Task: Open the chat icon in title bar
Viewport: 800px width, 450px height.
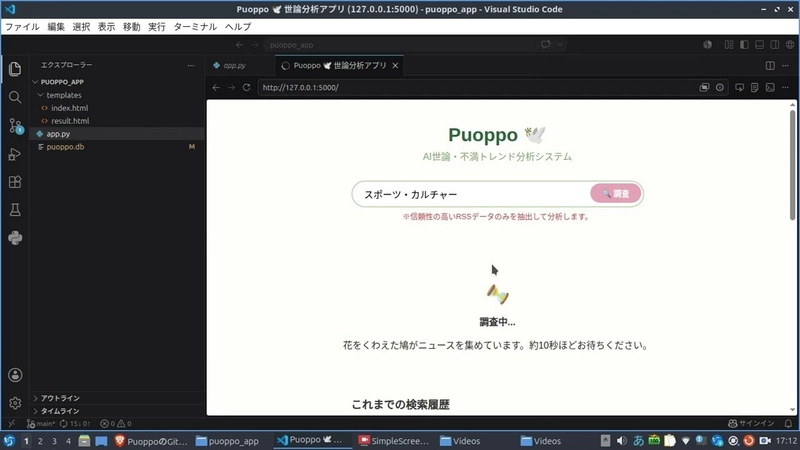Action: pos(546,44)
